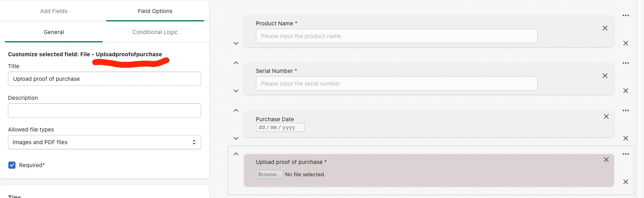Open the three-dot menu for Product Name field

tap(625, 15)
